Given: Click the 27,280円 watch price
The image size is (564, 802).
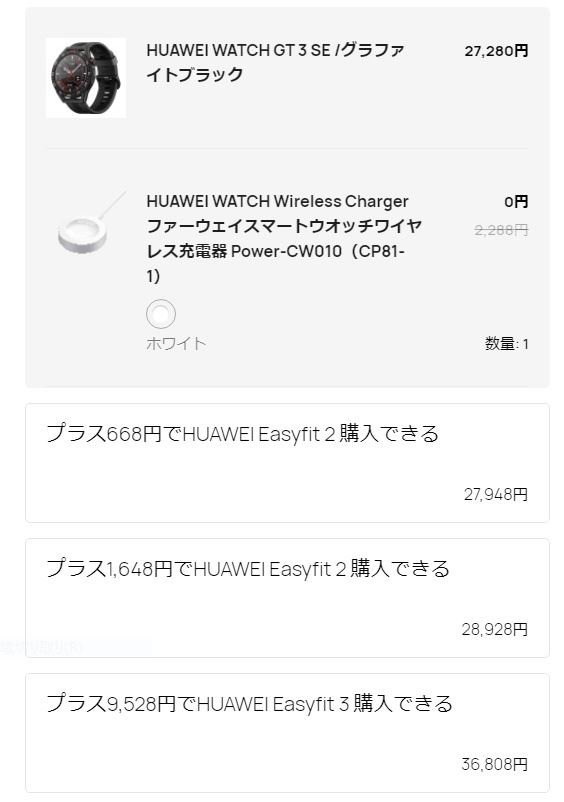Looking at the screenshot, I should click(496, 51).
